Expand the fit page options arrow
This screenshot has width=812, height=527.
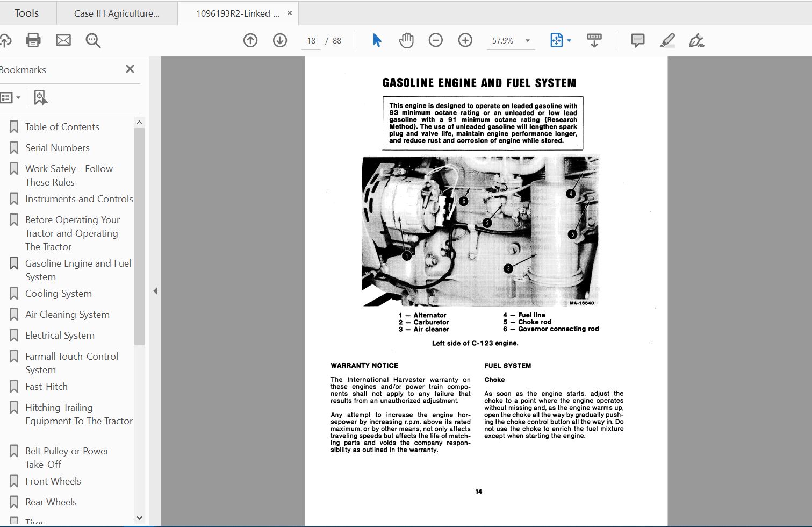(569, 40)
